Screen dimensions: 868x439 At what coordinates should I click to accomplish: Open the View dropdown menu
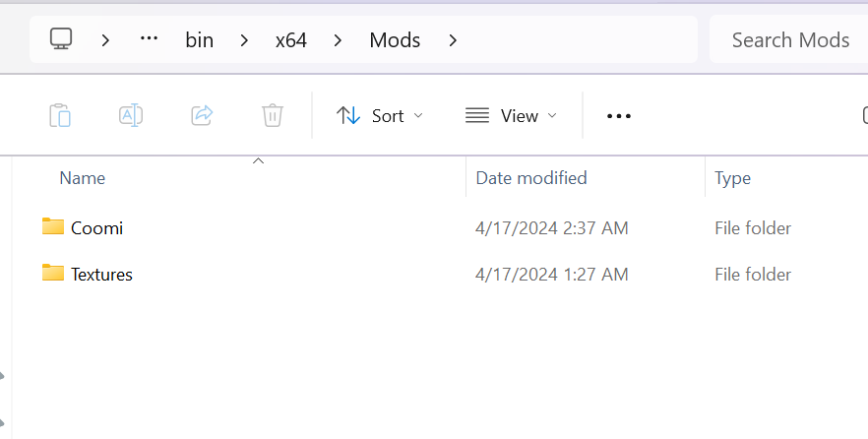pos(511,116)
